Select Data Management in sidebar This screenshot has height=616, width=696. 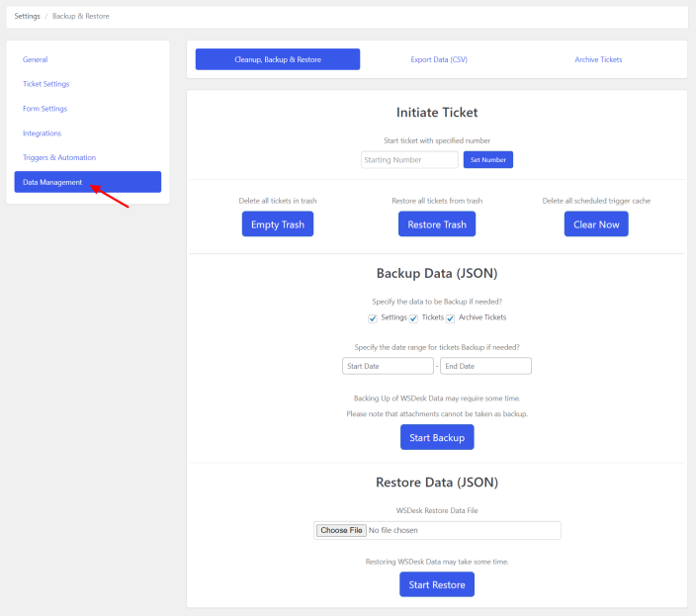click(x=88, y=182)
